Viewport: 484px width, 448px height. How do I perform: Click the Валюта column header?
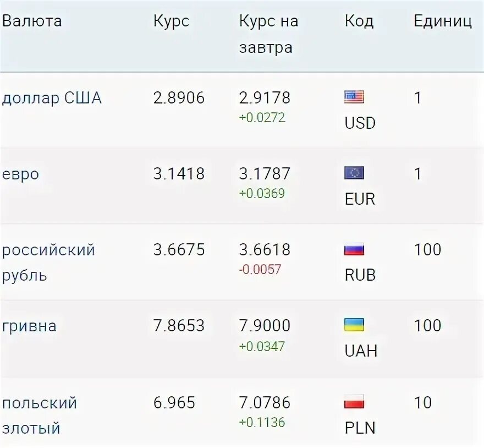pyautogui.click(x=32, y=21)
